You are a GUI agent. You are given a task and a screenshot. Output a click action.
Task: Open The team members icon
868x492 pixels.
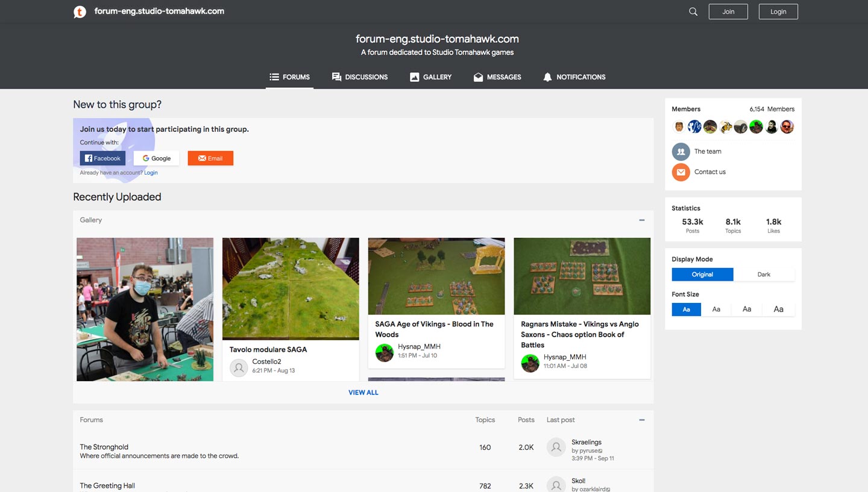(681, 152)
